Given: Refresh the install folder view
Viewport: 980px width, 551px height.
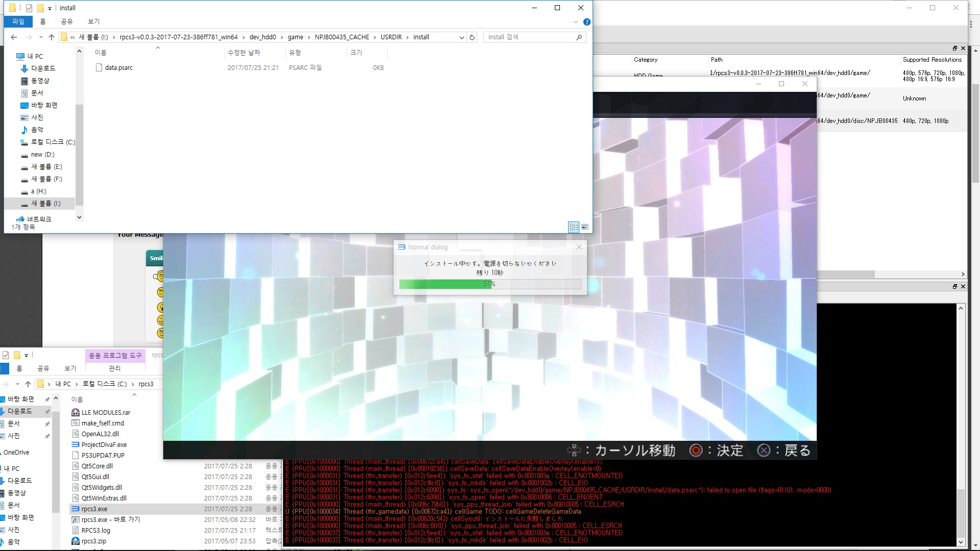Looking at the screenshot, I should point(472,37).
